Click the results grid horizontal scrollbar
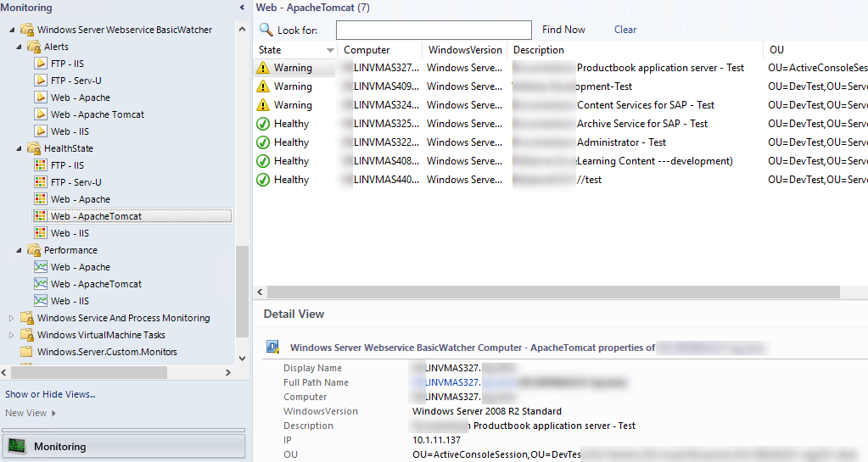 point(553,292)
